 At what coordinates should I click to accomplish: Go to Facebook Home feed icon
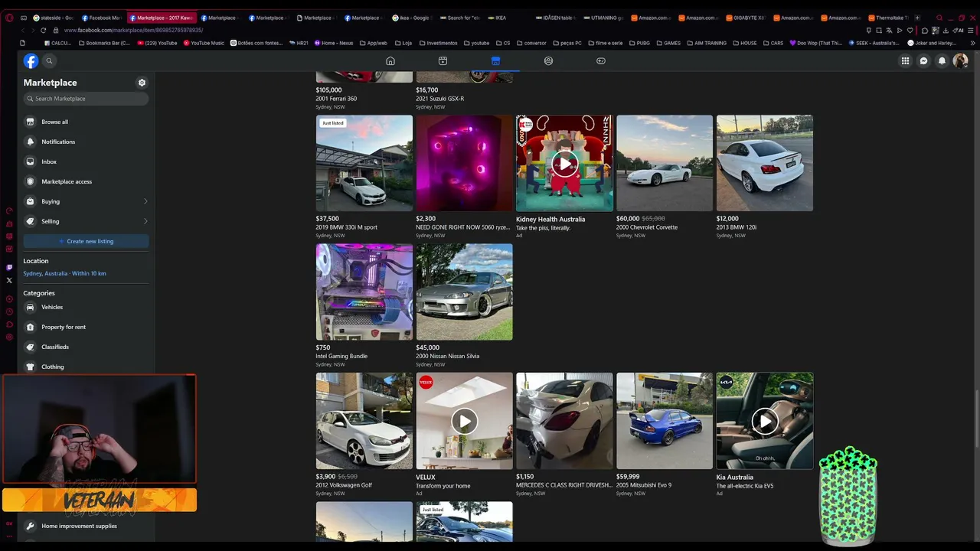click(x=390, y=61)
